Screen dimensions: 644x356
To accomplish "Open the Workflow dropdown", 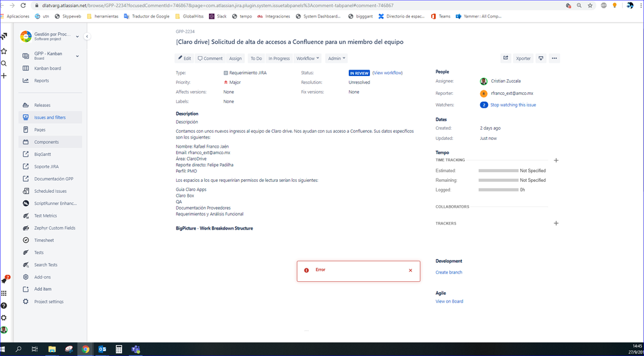I will [x=308, y=59].
